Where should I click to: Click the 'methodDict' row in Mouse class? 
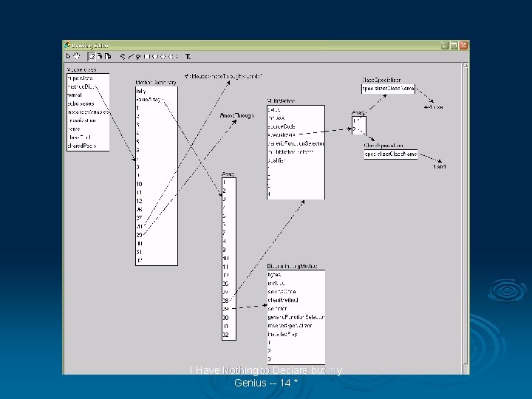point(88,86)
